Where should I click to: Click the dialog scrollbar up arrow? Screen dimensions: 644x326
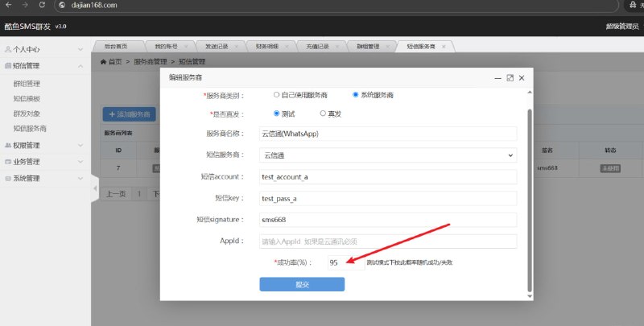(x=530, y=93)
